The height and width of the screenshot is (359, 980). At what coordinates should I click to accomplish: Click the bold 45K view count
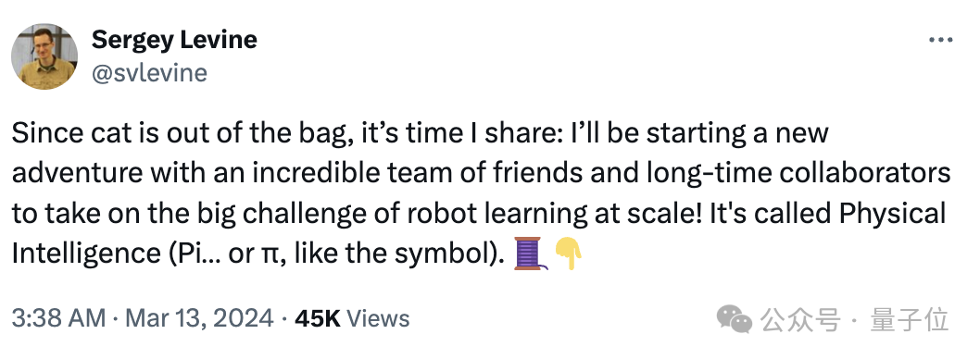[318, 318]
